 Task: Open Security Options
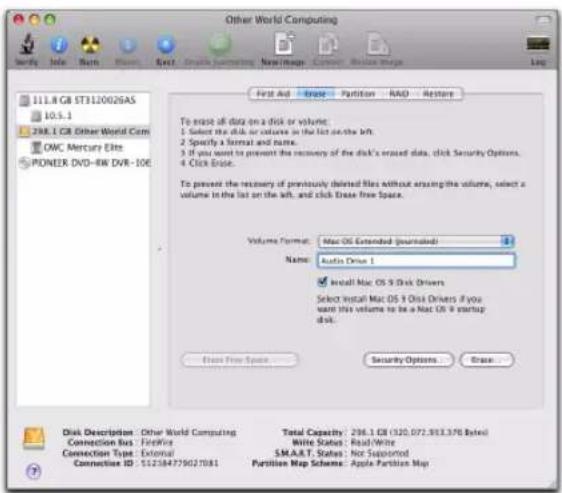[409, 360]
